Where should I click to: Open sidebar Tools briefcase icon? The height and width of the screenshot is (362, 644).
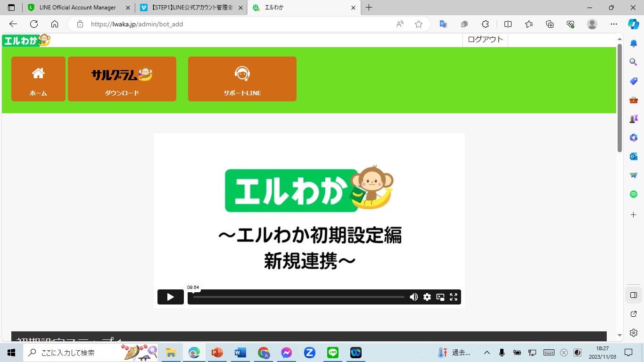pos(634,100)
